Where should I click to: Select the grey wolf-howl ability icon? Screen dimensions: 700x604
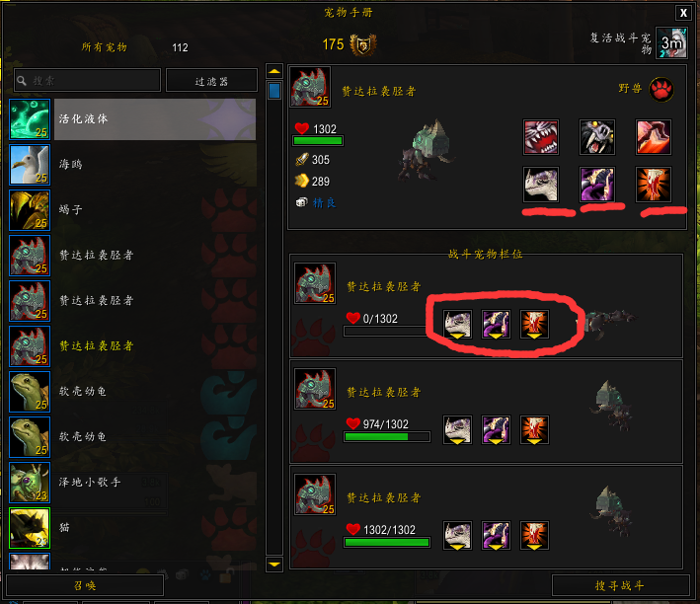597,136
